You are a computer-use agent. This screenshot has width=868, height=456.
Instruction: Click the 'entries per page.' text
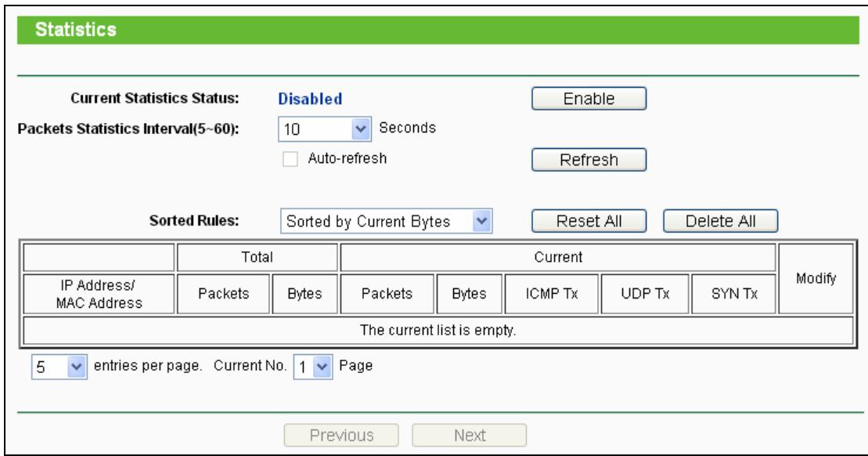[x=148, y=366]
